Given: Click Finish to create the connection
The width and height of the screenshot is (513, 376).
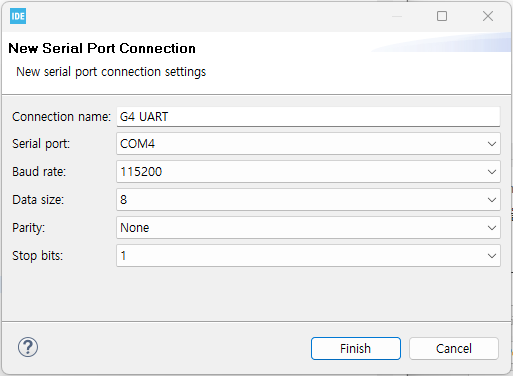Looking at the screenshot, I should [356, 348].
